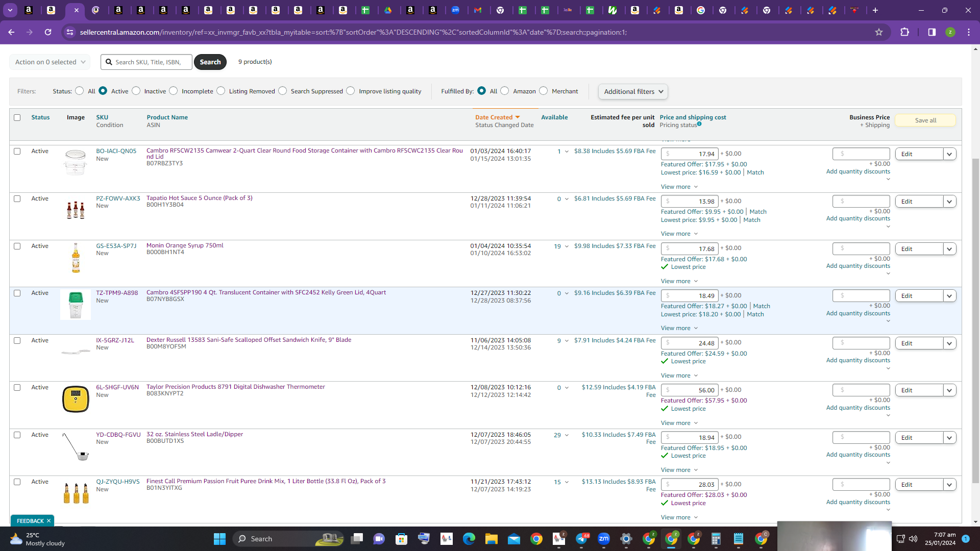The width and height of the screenshot is (980, 551).
Task: Add quantity discounts for Taylor Precision thermometer
Action: (858, 408)
